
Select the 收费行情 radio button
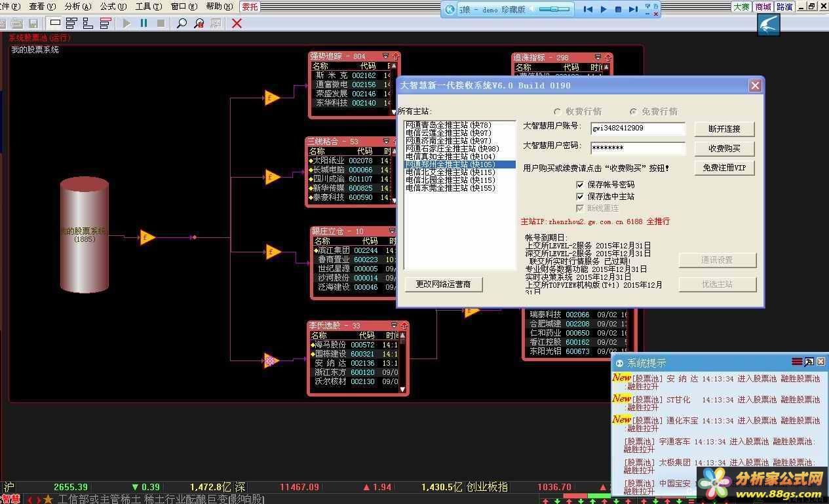pyautogui.click(x=558, y=111)
